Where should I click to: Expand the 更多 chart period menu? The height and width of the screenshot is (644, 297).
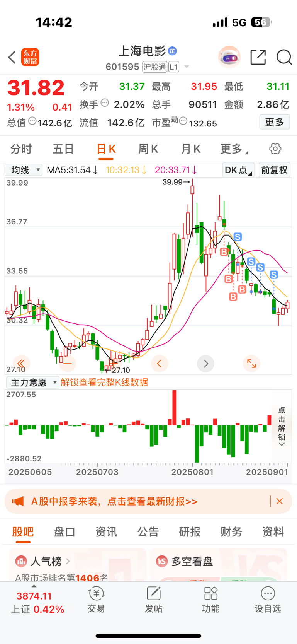point(234,149)
